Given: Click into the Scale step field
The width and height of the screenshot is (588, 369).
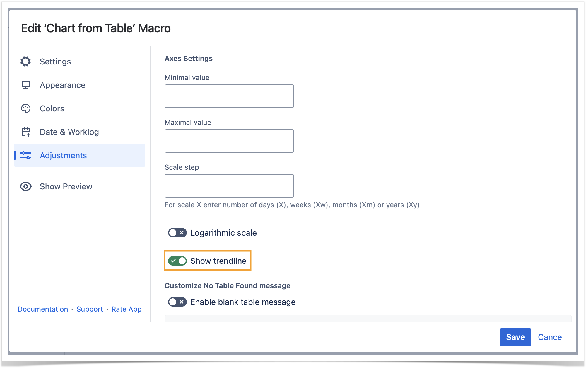Looking at the screenshot, I should [x=229, y=186].
